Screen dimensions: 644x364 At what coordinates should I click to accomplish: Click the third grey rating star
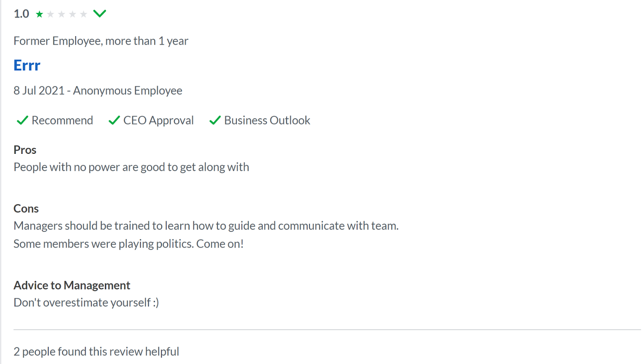click(x=62, y=14)
